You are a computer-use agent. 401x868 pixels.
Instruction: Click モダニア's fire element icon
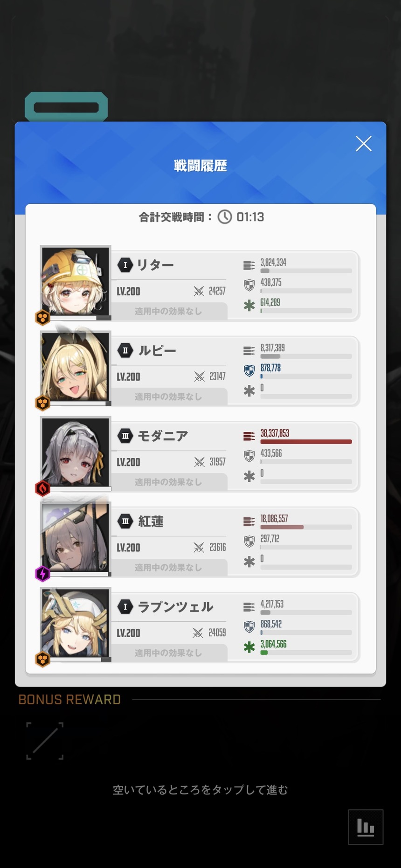[x=43, y=488]
